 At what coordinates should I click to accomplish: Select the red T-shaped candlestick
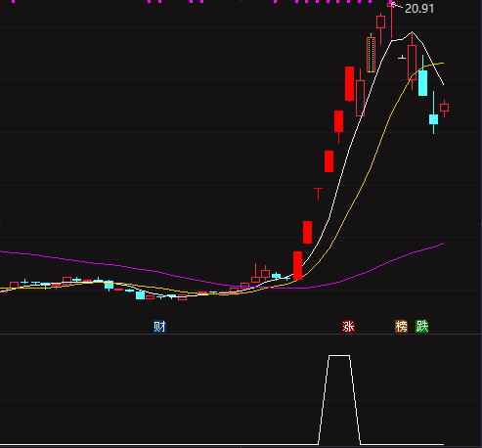(318, 194)
